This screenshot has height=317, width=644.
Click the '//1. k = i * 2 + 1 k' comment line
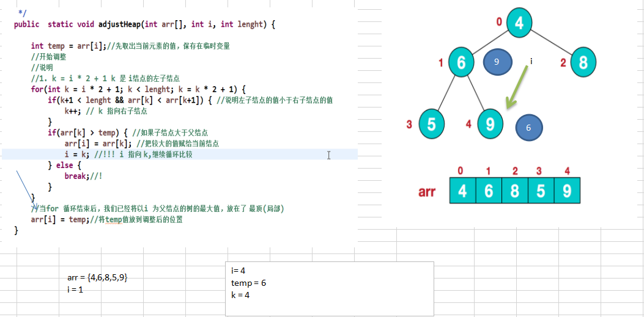[105, 78]
